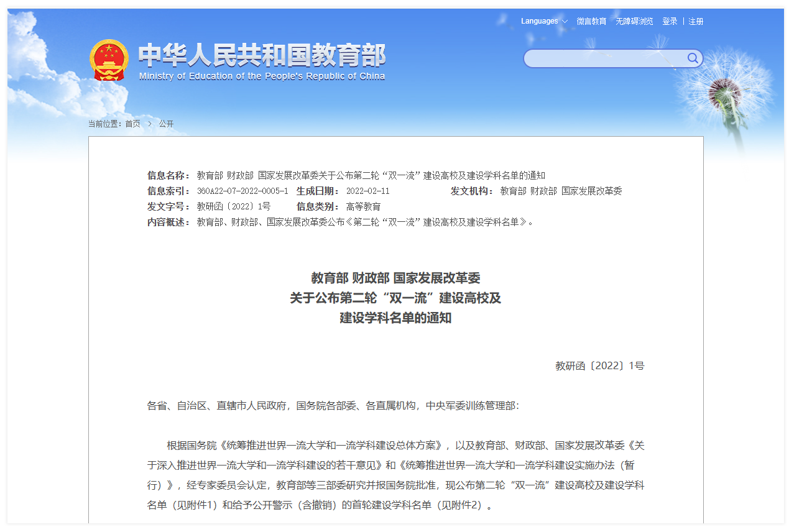
Task: Click 登录 to log in
Action: click(670, 21)
